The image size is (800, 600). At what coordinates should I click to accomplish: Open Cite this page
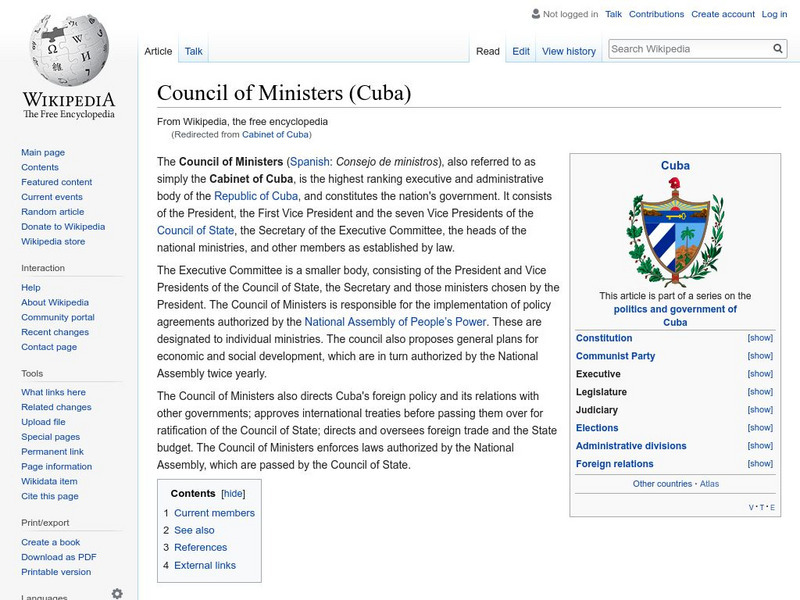pos(50,496)
